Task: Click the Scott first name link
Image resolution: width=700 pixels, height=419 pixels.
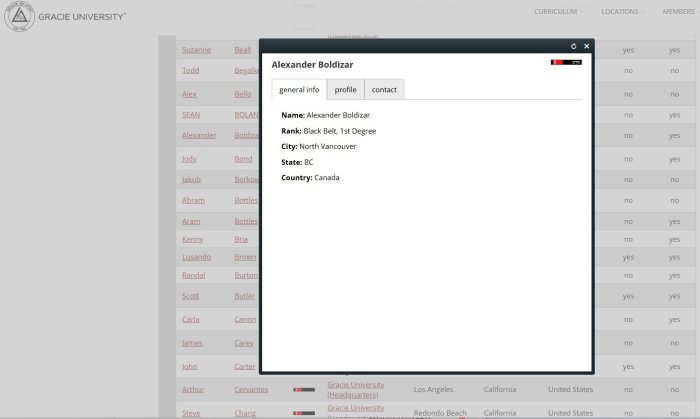Action: [x=191, y=296]
